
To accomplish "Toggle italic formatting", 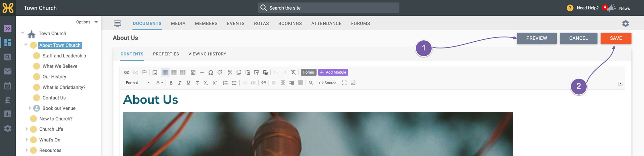I will [x=180, y=83].
